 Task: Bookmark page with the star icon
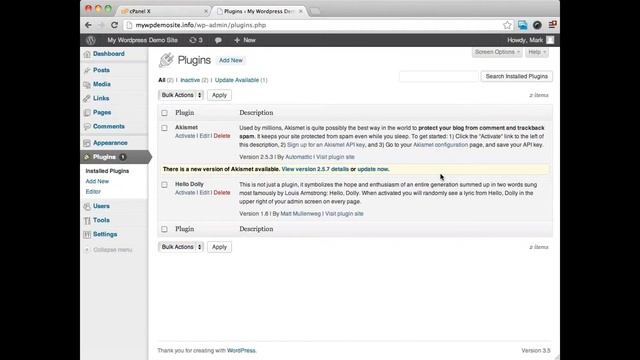point(507,25)
